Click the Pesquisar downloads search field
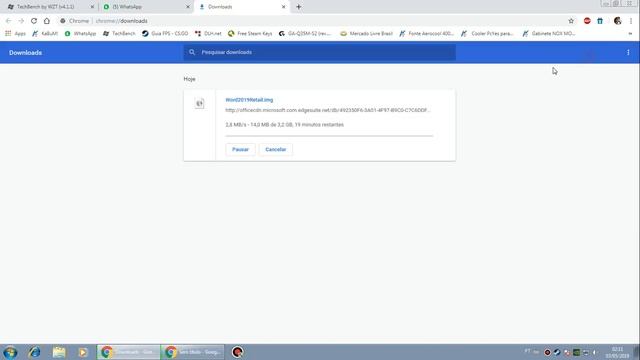640x360 pixels. [x=320, y=52]
